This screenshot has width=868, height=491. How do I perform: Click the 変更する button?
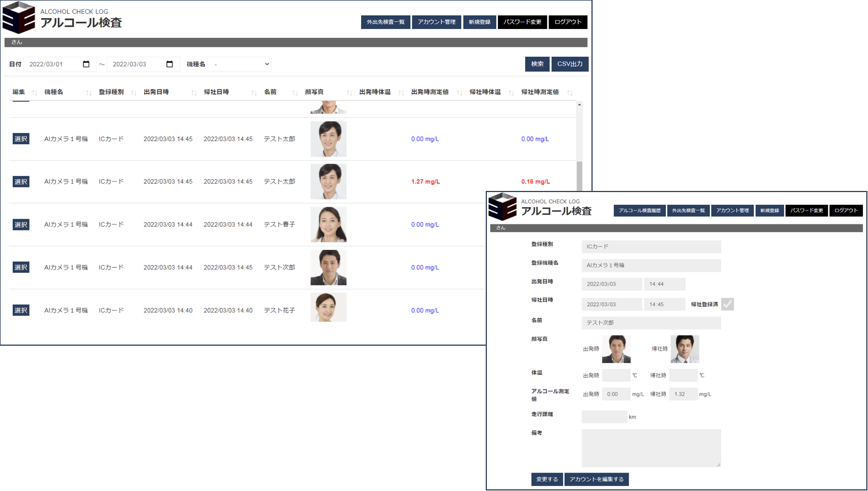coord(547,479)
